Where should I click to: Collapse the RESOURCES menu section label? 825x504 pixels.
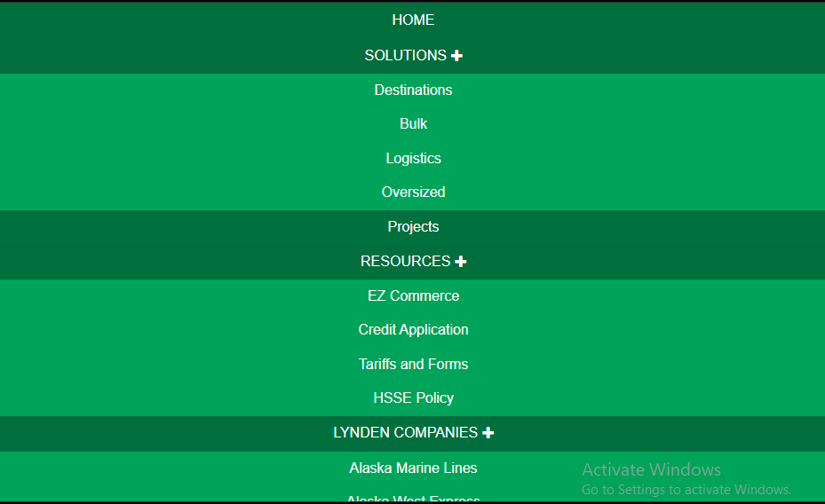(x=406, y=261)
